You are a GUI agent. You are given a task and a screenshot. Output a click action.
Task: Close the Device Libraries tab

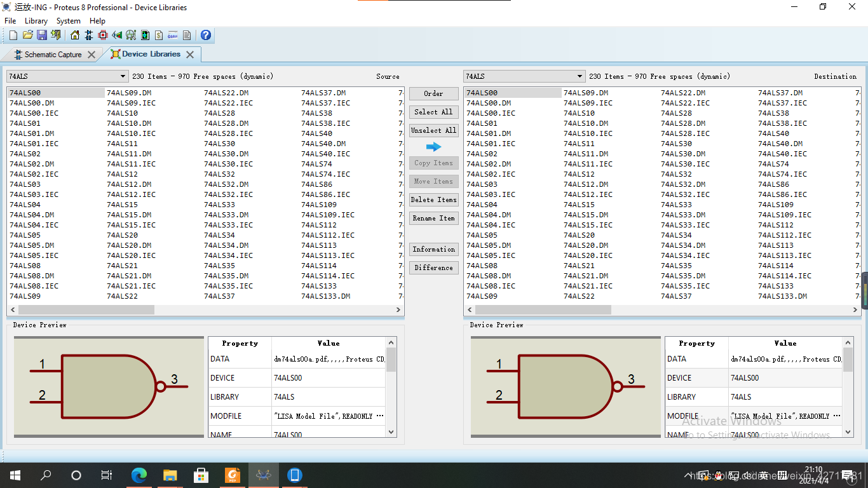pos(189,55)
